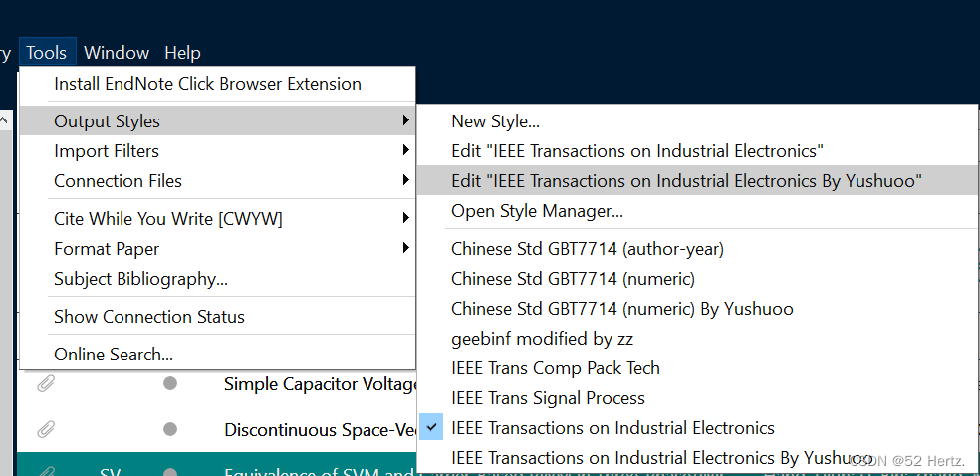Select IEEE Trans Comp Pack Tech style
Viewport: 980px width, 476px height.
697,368
